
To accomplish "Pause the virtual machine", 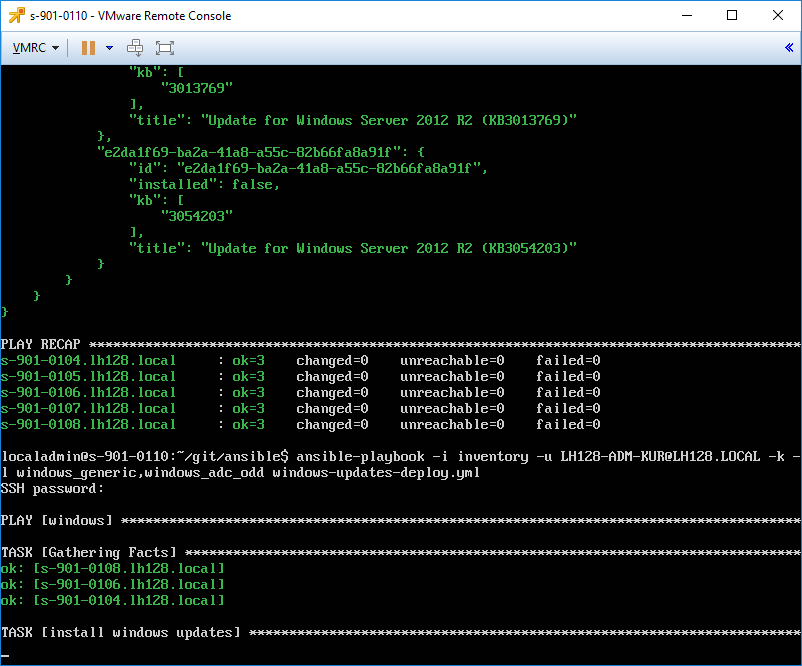I will click(88, 48).
